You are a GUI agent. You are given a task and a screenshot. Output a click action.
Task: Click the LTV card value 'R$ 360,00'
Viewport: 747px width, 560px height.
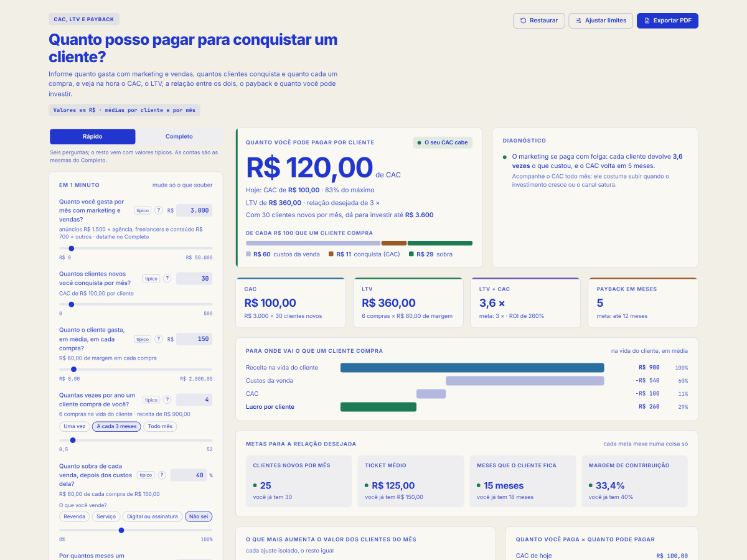click(388, 303)
